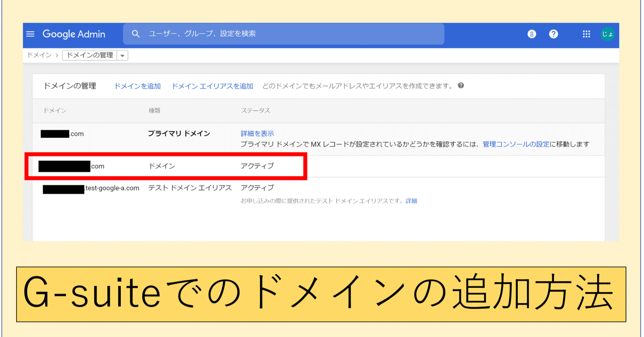
Task: Expand the ドメインの管理 breadcrumb dropdown
Action: (x=123, y=55)
